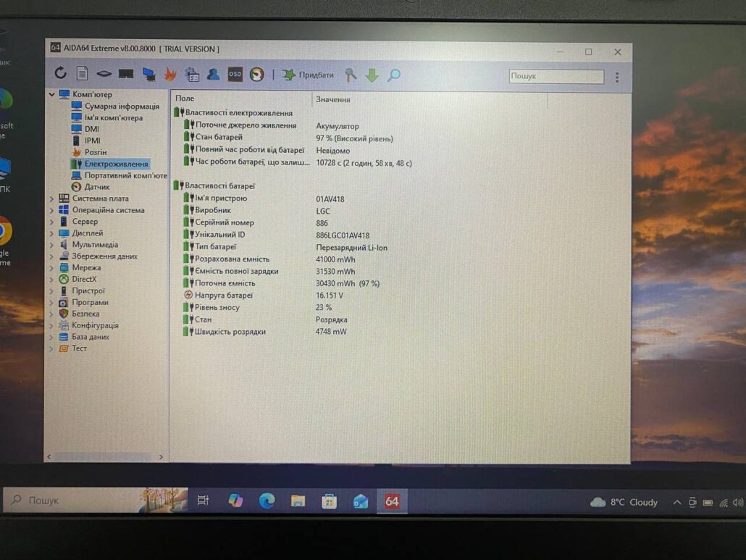Expand the Системна плата tree node

pyautogui.click(x=52, y=198)
